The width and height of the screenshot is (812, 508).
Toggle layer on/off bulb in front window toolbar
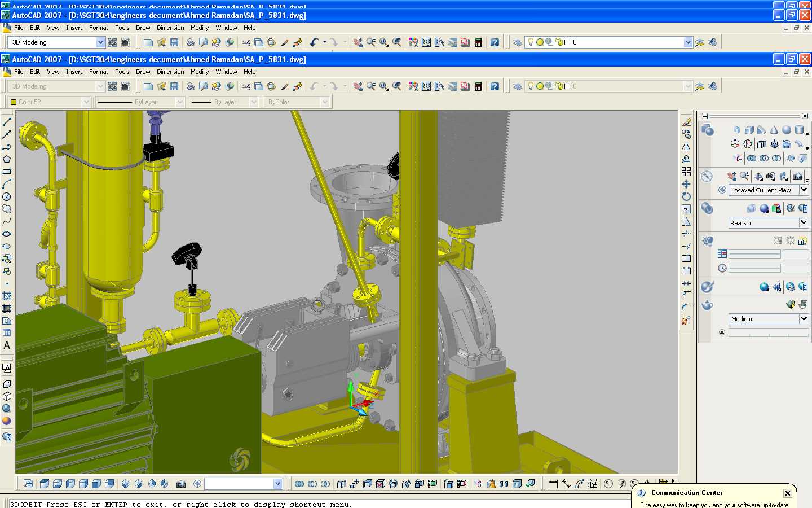pyautogui.click(x=531, y=86)
